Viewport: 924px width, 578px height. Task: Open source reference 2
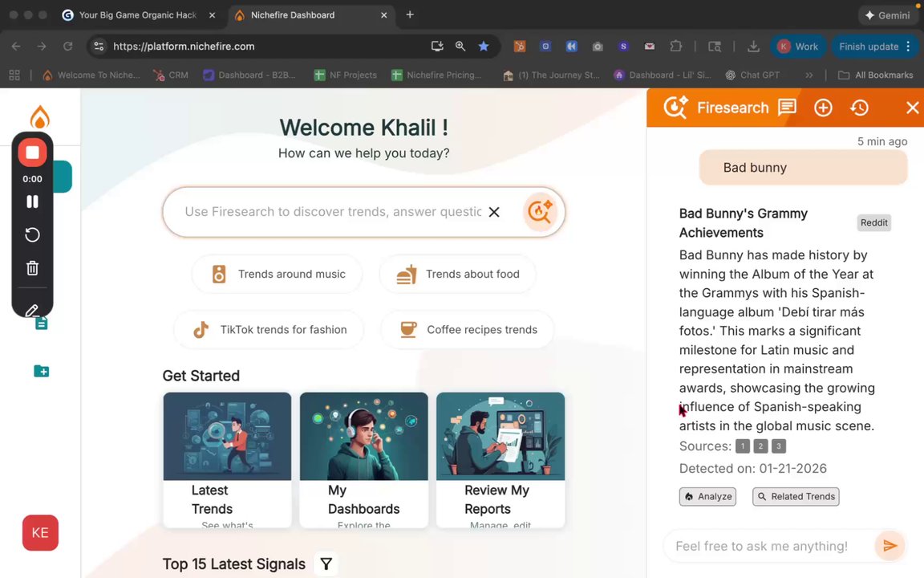click(x=760, y=446)
